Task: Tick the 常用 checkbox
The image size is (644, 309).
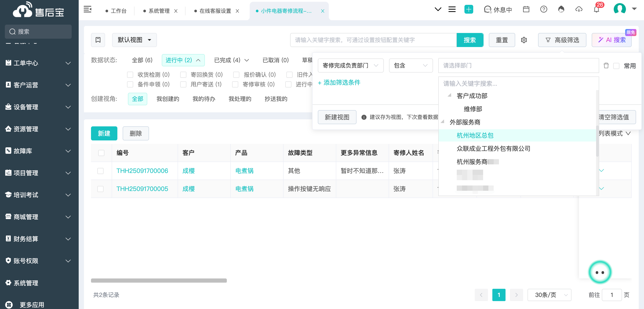Action: (x=616, y=66)
